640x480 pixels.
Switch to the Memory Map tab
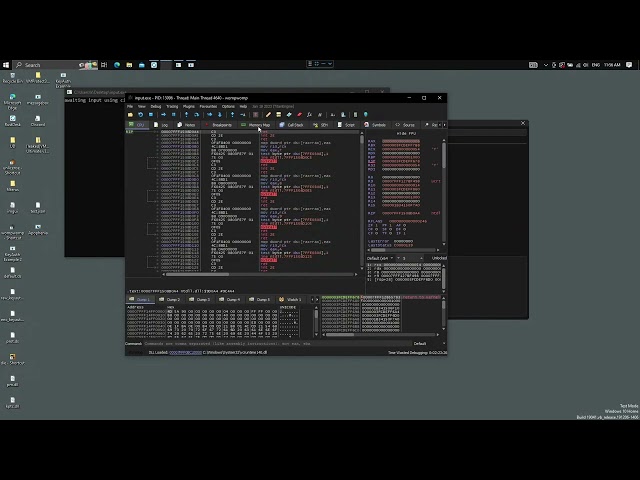coord(256,125)
